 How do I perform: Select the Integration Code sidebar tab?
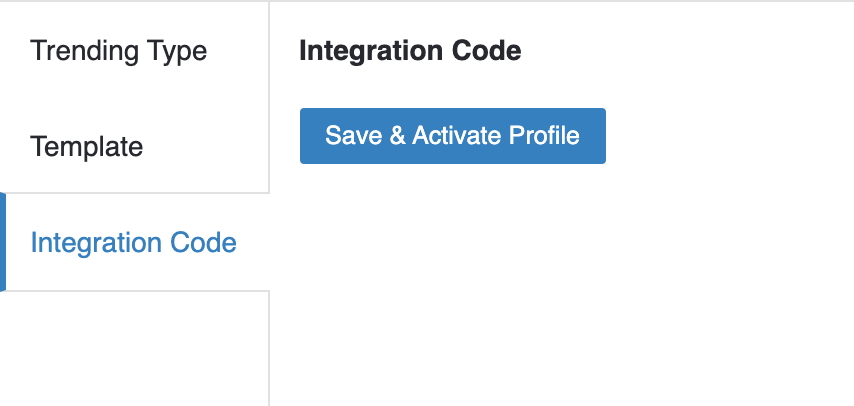pyautogui.click(x=134, y=242)
